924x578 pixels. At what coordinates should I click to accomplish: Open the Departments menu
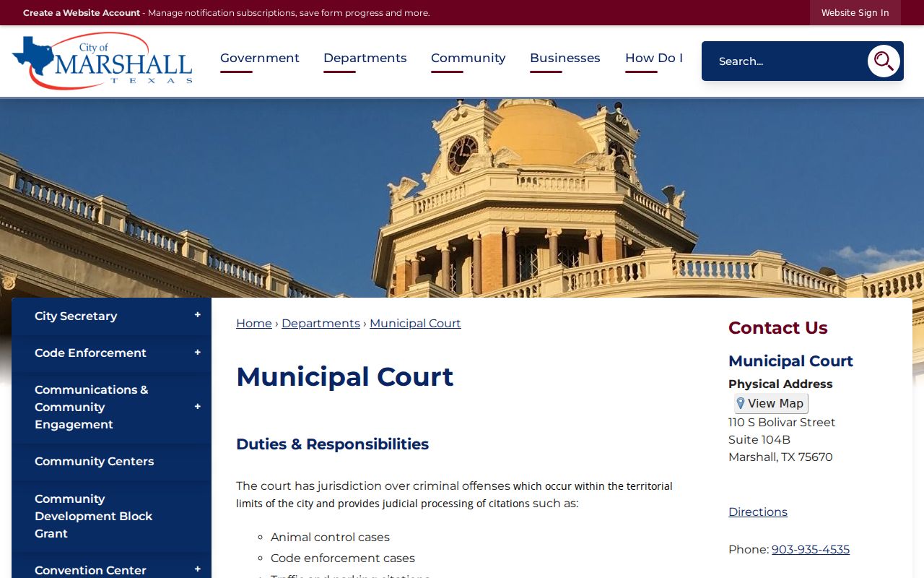[x=365, y=59]
